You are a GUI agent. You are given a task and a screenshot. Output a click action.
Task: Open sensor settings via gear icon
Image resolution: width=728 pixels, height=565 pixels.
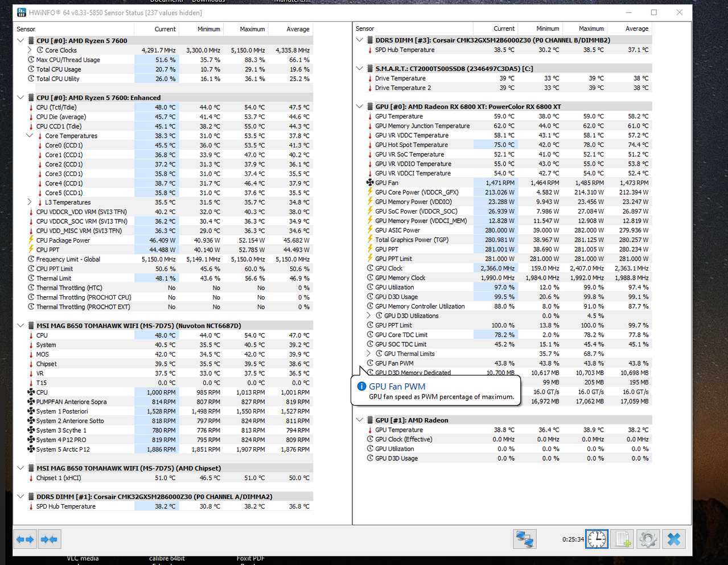[648, 539]
